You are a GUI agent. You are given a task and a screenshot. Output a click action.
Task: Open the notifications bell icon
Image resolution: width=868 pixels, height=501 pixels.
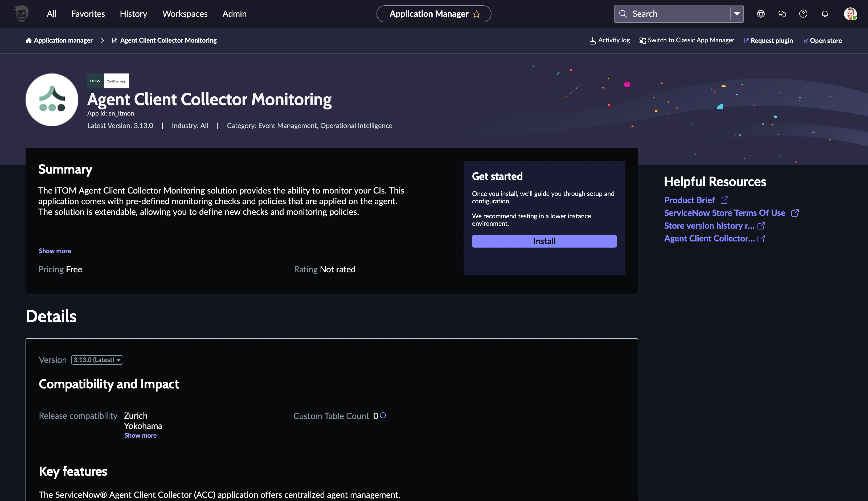[x=825, y=14]
